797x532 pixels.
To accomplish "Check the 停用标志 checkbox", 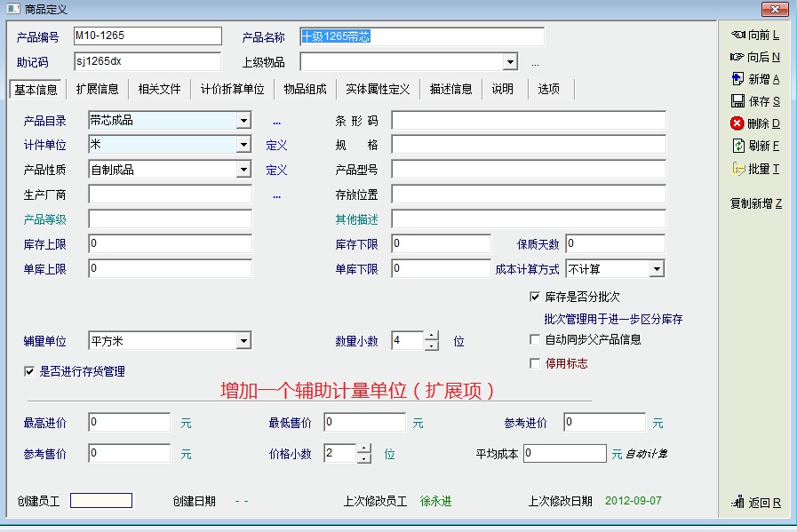I will tap(535, 363).
